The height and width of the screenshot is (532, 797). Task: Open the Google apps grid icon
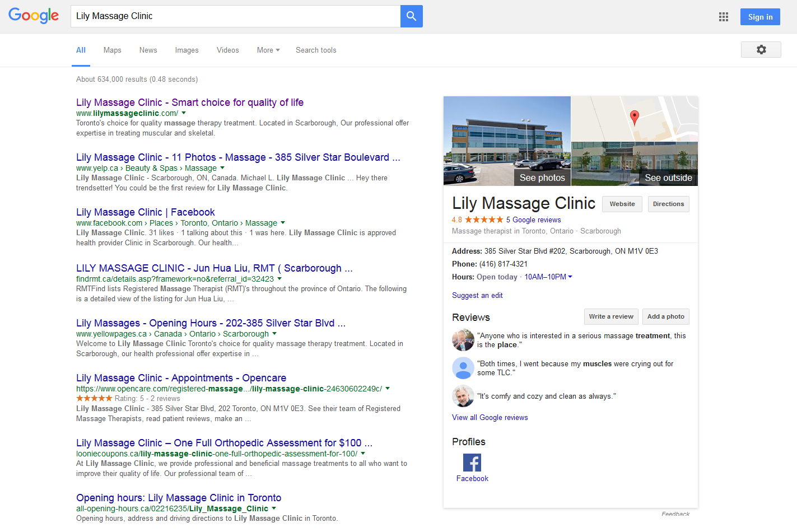723,17
